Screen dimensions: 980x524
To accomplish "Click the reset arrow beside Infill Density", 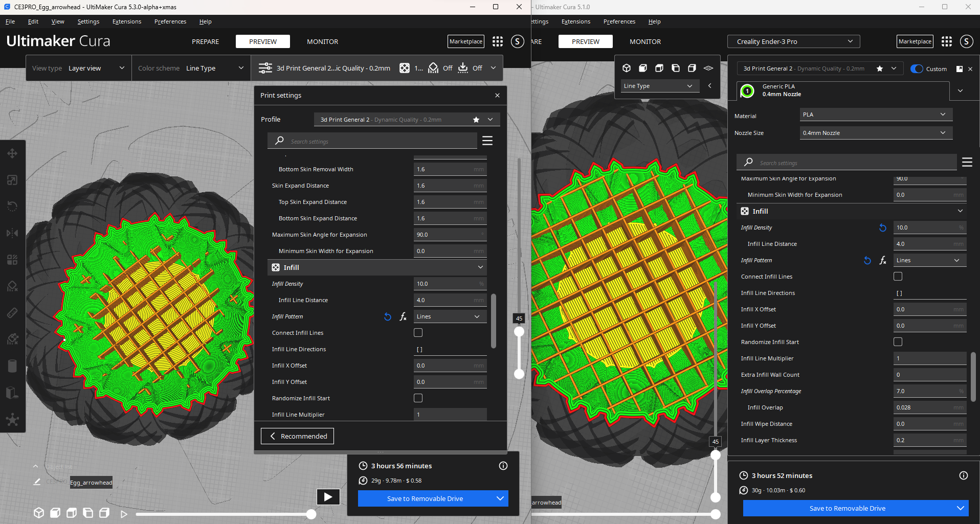I will tap(882, 227).
